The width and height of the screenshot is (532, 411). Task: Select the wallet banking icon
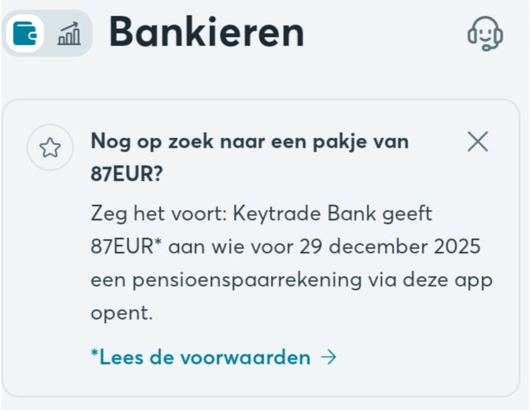[x=25, y=33]
